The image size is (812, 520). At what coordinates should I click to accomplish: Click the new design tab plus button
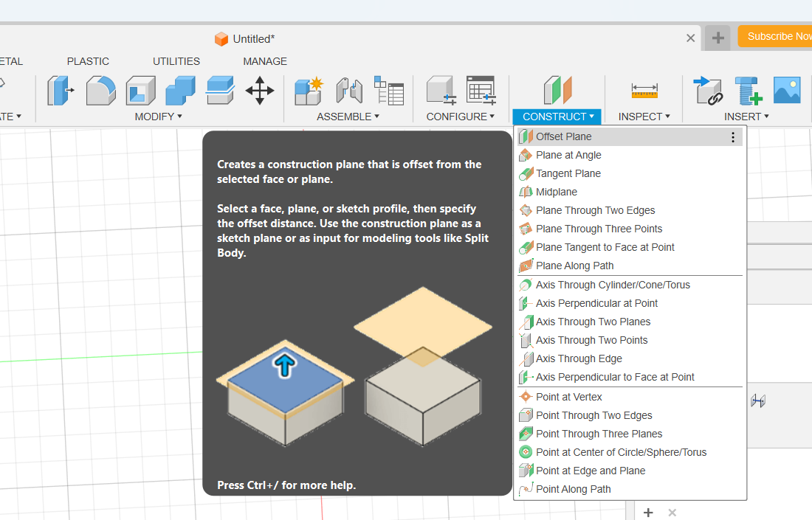click(718, 38)
